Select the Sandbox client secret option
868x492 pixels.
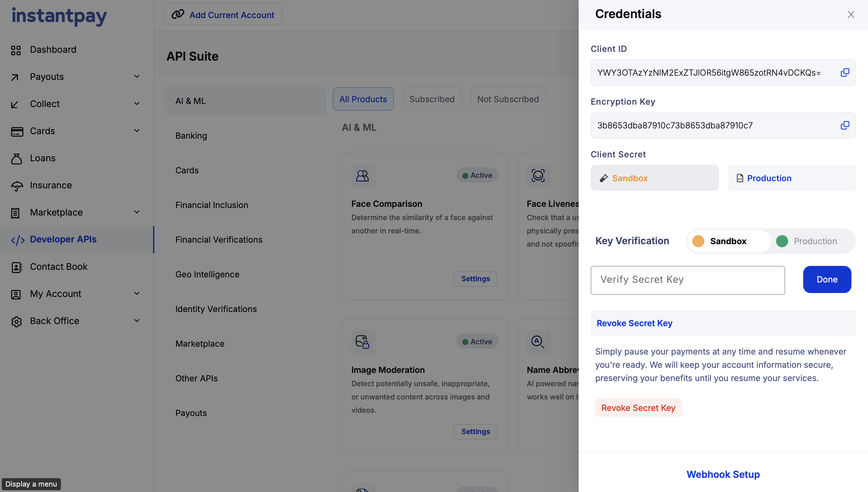click(654, 178)
